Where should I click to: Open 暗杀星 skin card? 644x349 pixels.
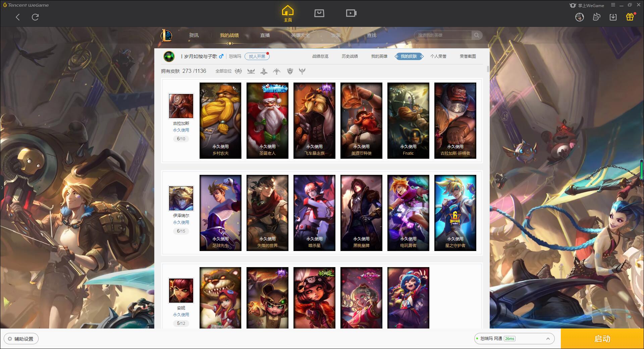pyautogui.click(x=314, y=213)
